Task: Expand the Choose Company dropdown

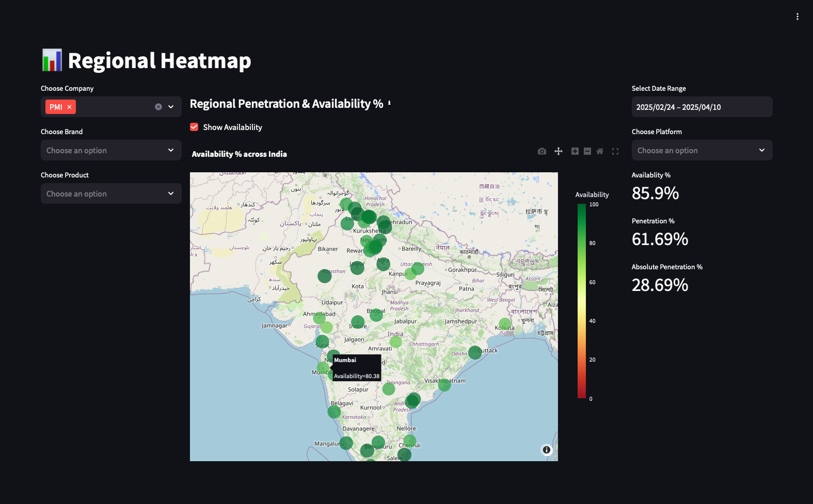Action: 171,107
